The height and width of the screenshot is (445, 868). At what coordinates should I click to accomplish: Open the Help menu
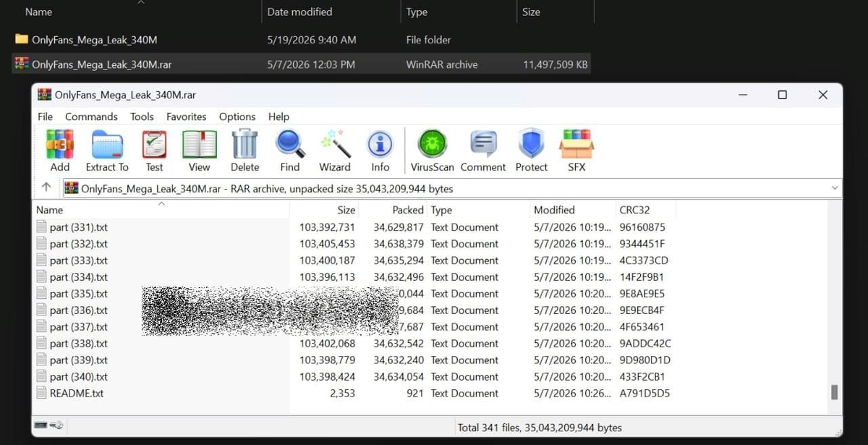[x=278, y=116]
